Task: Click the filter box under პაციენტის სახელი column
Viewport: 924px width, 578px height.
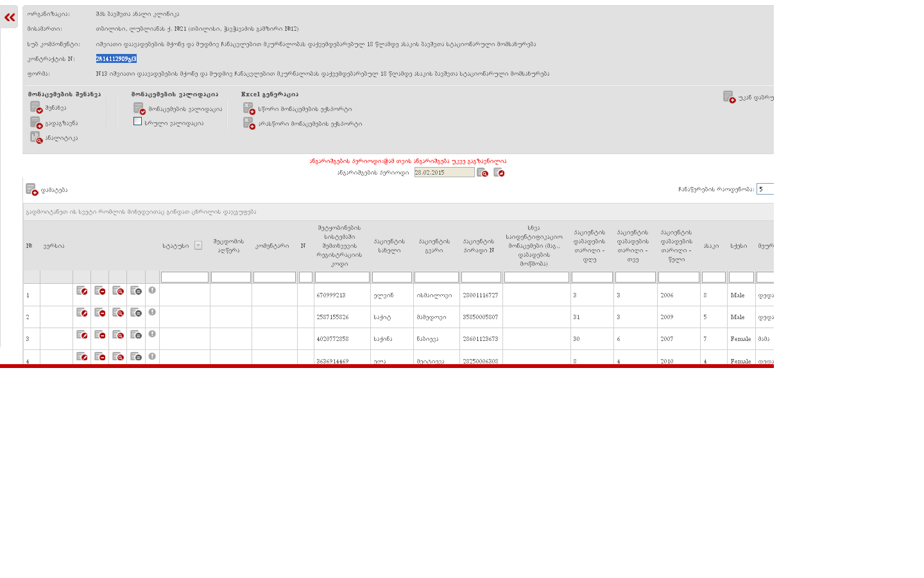Action: pos(391,277)
